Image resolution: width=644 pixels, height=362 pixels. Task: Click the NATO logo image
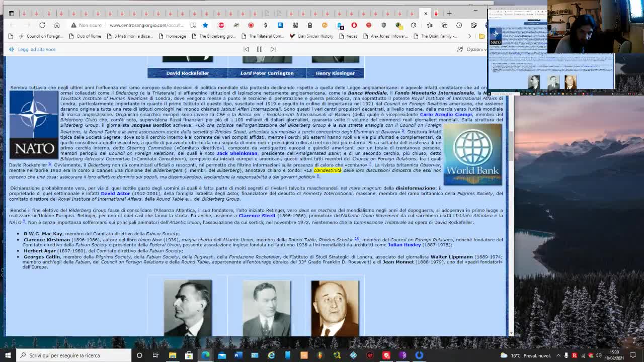[x=34, y=125]
